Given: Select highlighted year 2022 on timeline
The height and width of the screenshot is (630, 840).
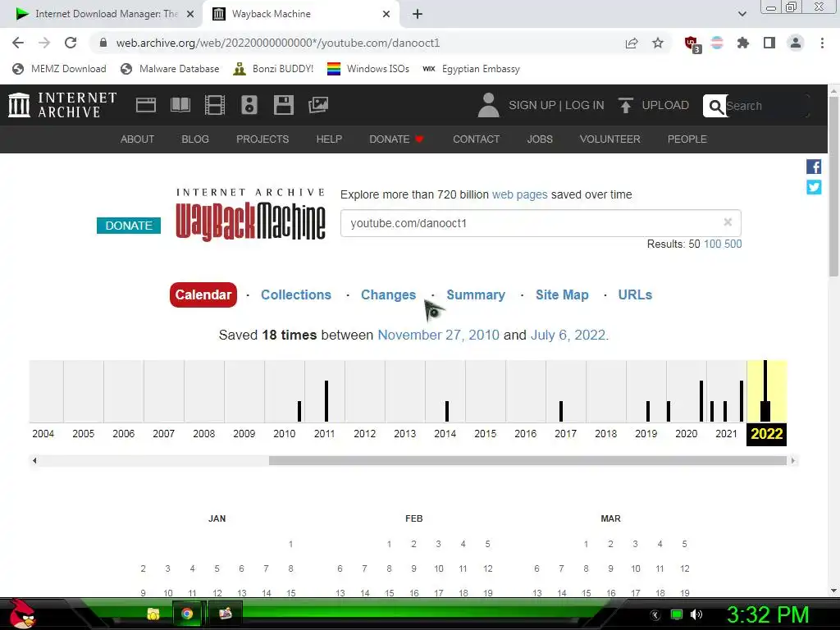Looking at the screenshot, I should point(767,433).
